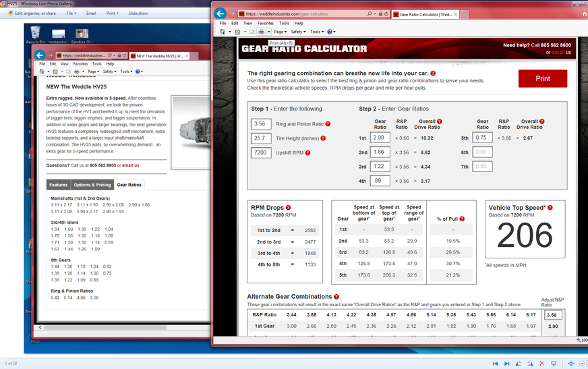Go to previous photo in Photo Gallery

[x=495, y=364]
